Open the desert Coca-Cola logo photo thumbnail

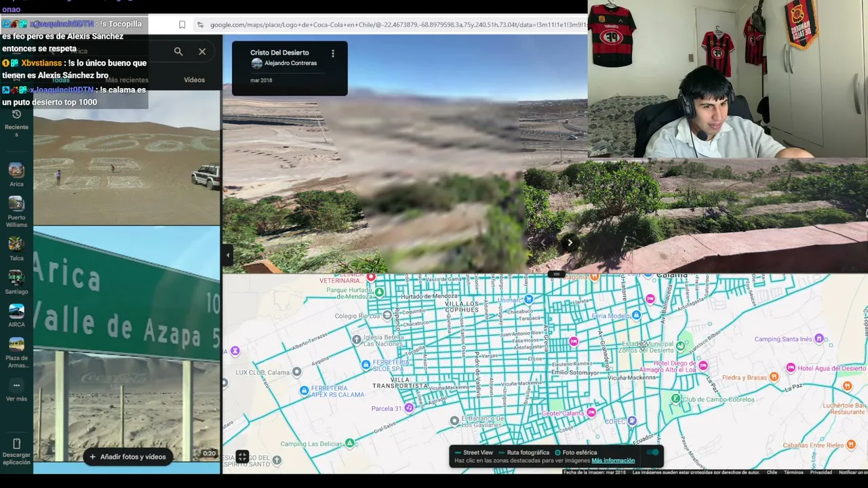(x=127, y=157)
